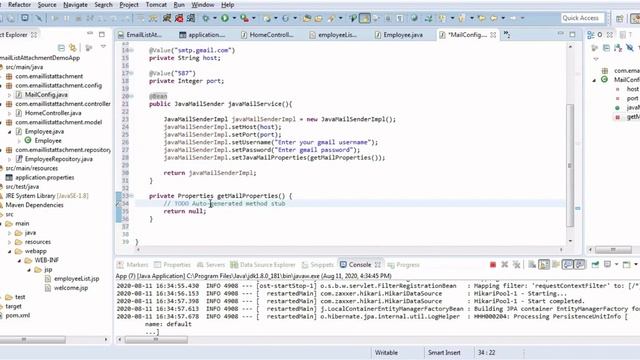Screen dimensions: 640x360
Task: Click the Quick Access search field
Action: tap(581, 18)
